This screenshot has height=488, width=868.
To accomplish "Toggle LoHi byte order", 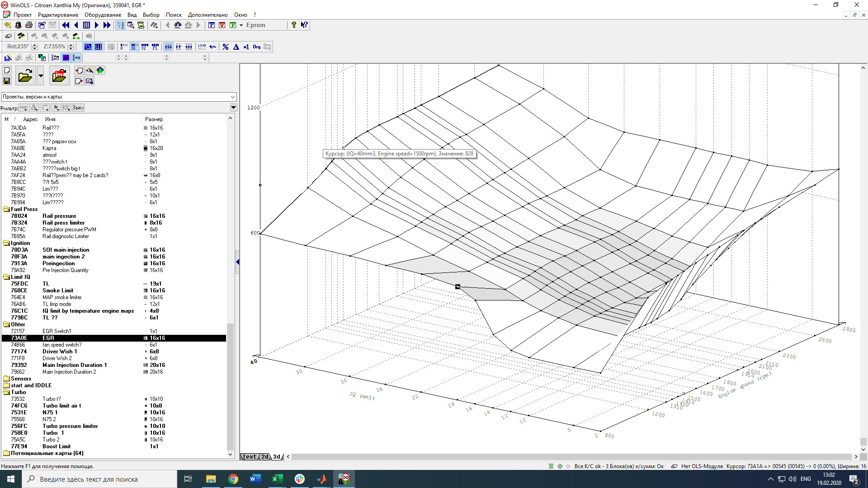I will pyautogui.click(x=202, y=47).
